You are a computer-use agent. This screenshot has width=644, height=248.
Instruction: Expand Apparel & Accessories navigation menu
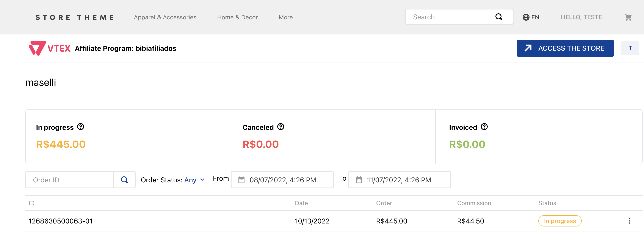click(165, 17)
